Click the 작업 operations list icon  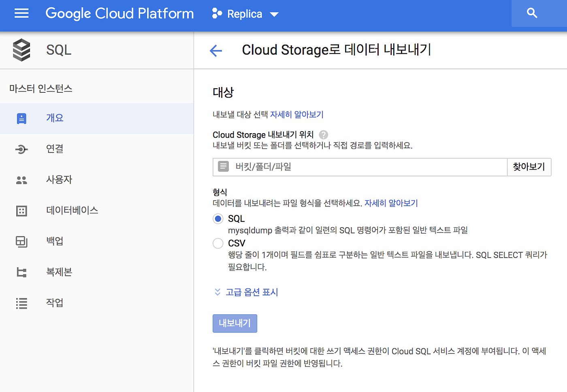[21, 303]
